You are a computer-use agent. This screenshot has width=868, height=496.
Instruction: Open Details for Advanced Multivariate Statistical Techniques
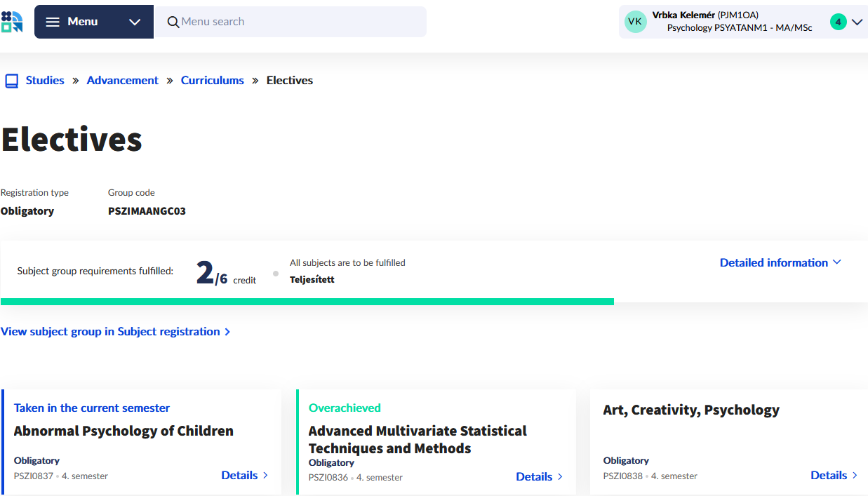pyautogui.click(x=534, y=477)
